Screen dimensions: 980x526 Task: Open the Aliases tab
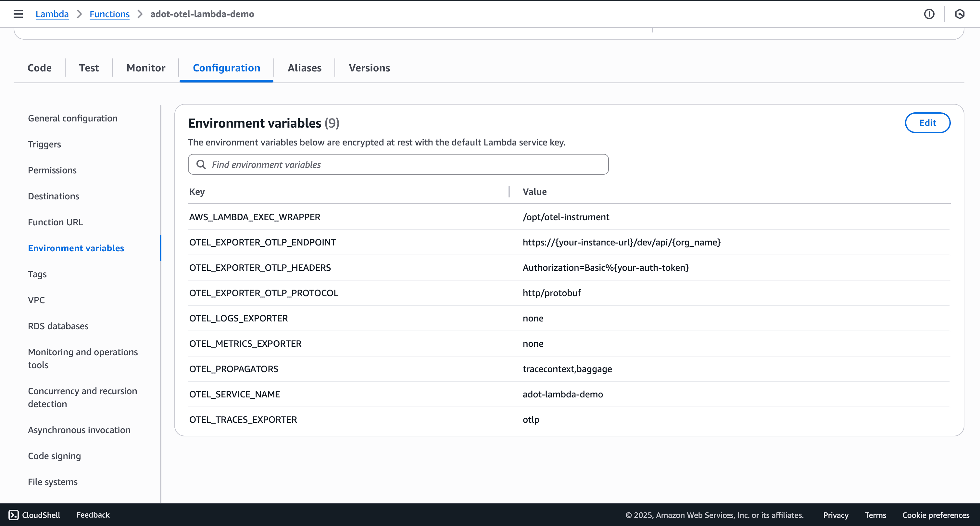pos(304,68)
